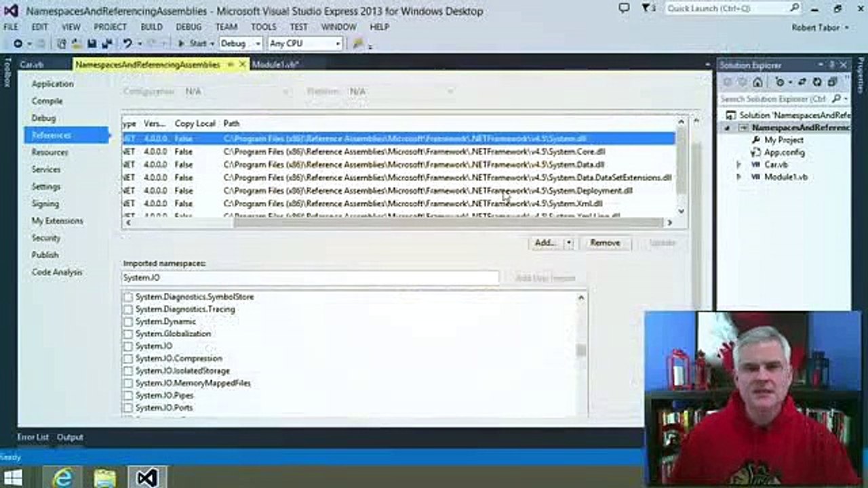868x488 pixels.
Task: Select the Compile settings page
Action: click(47, 101)
